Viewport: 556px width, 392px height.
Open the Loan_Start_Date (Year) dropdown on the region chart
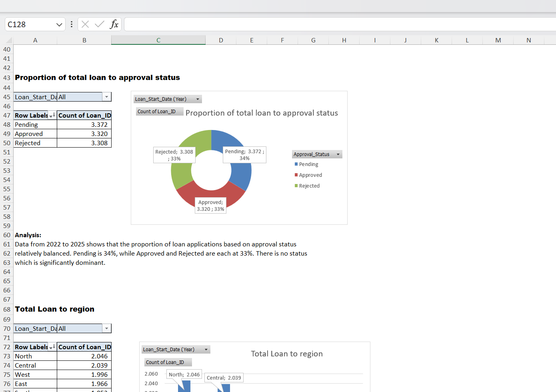[x=206, y=349]
